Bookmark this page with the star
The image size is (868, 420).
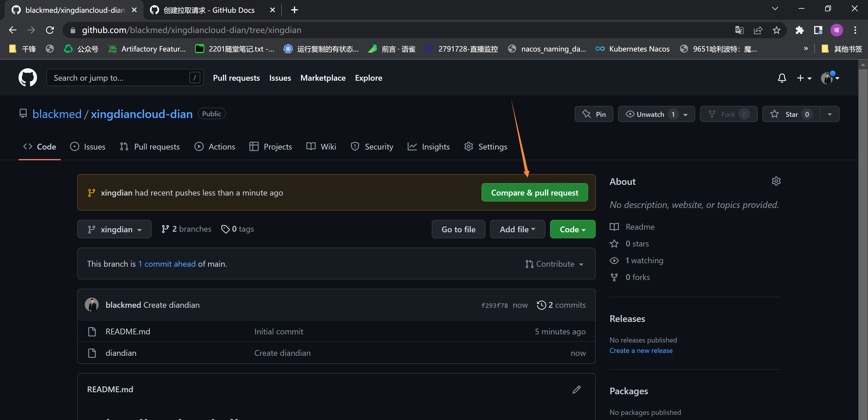[777, 30]
